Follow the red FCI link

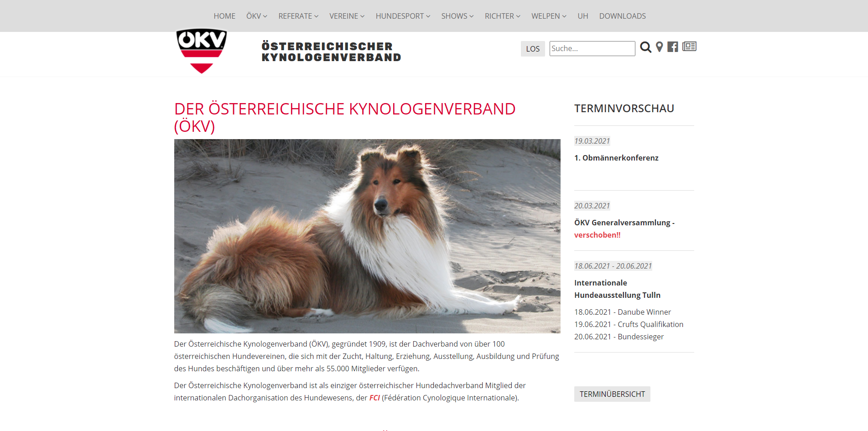click(374, 398)
